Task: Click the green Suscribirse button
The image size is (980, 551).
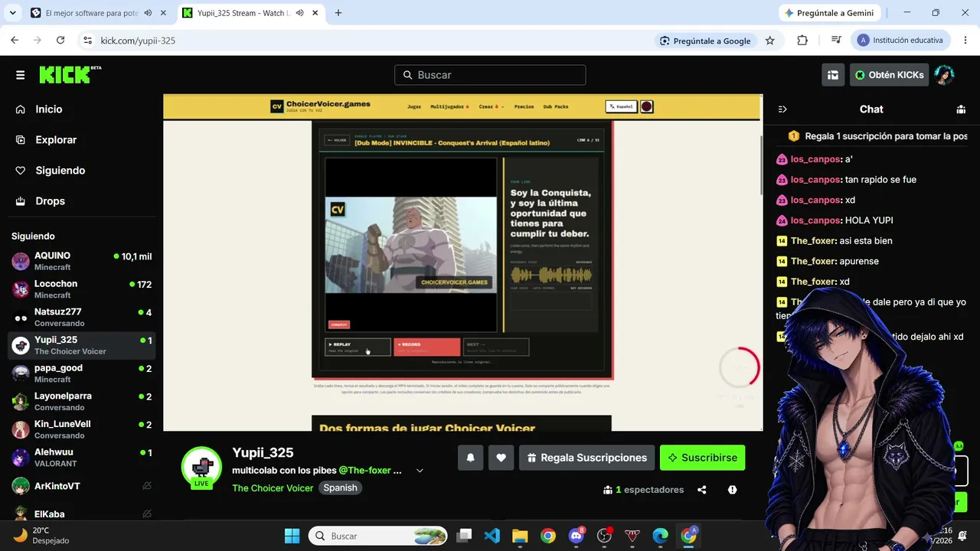Action: coord(702,458)
